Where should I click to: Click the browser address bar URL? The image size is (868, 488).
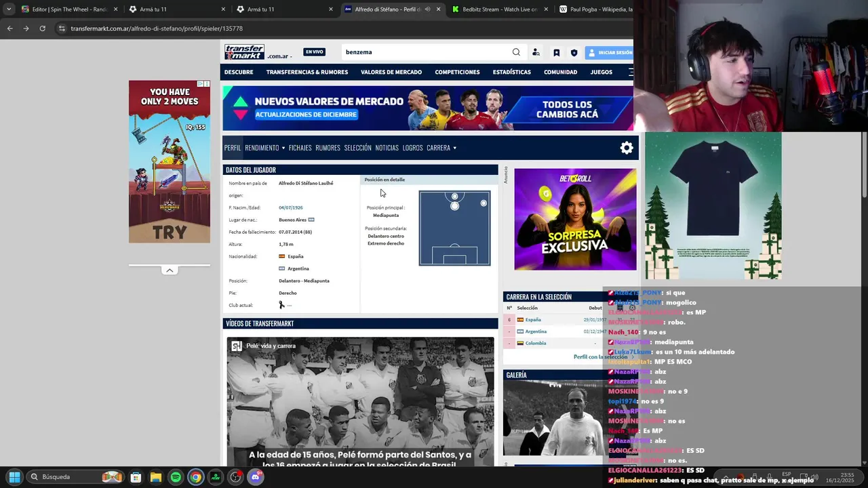pos(157,28)
